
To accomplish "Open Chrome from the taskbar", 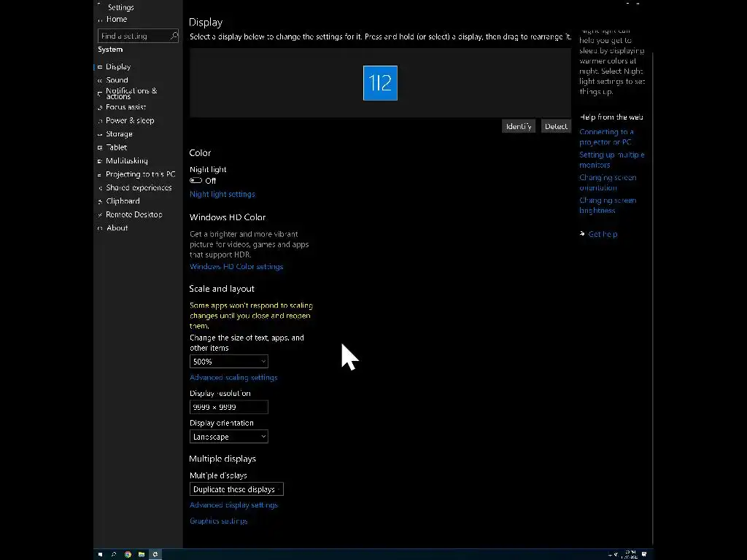I will [128, 554].
